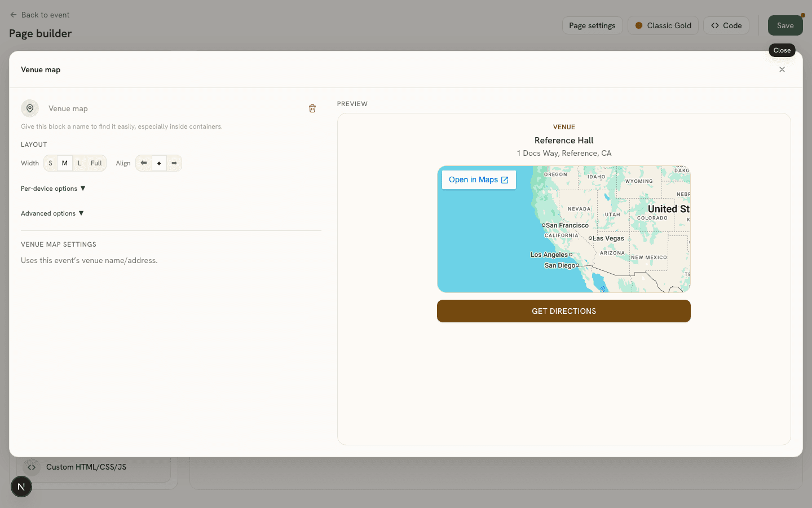
Task: Open the round N badge button
Action: point(21,487)
